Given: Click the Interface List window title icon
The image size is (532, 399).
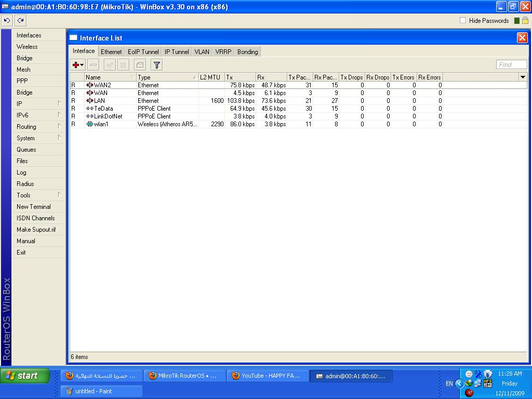Looking at the screenshot, I should (73, 37).
